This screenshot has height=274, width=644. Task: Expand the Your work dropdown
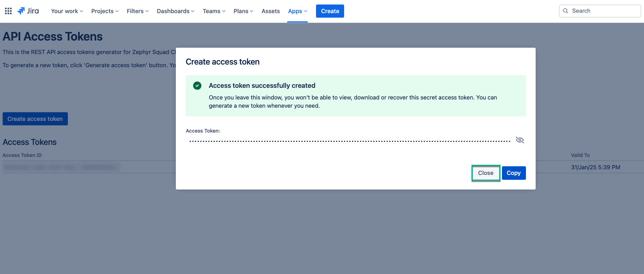point(67,11)
